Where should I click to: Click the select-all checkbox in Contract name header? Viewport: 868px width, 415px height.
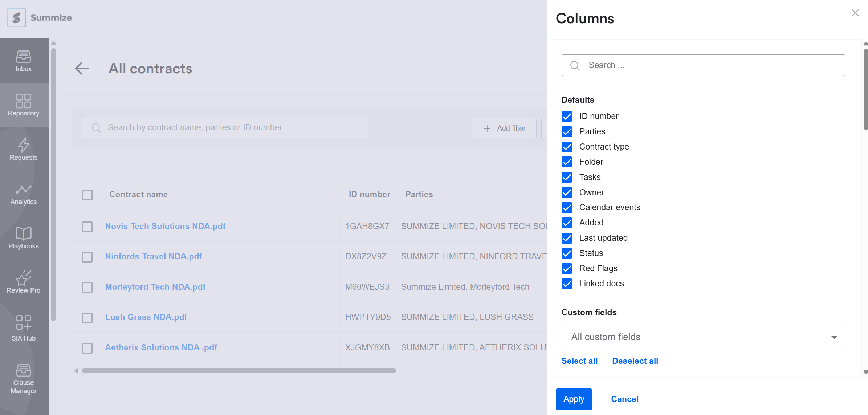pos(87,195)
